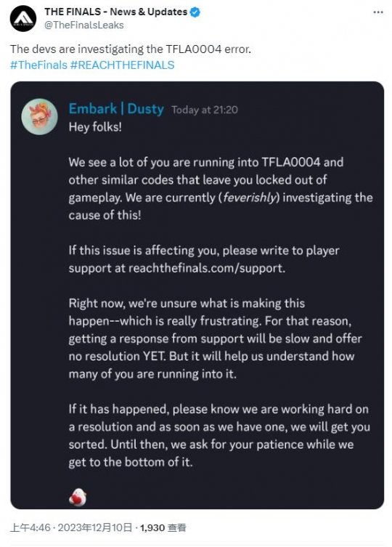Open the 上午4:46 tweet time link
Screen dimensions: 392x547
pos(30,528)
